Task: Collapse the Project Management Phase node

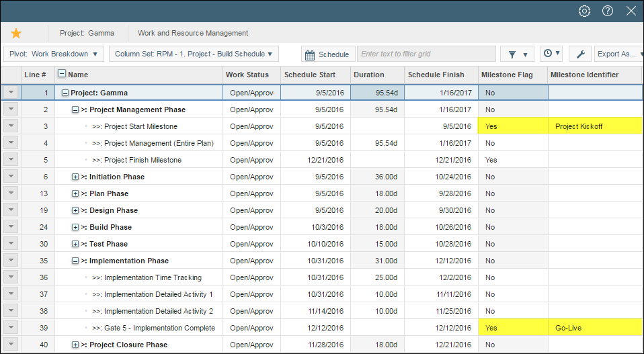Action: [75, 110]
